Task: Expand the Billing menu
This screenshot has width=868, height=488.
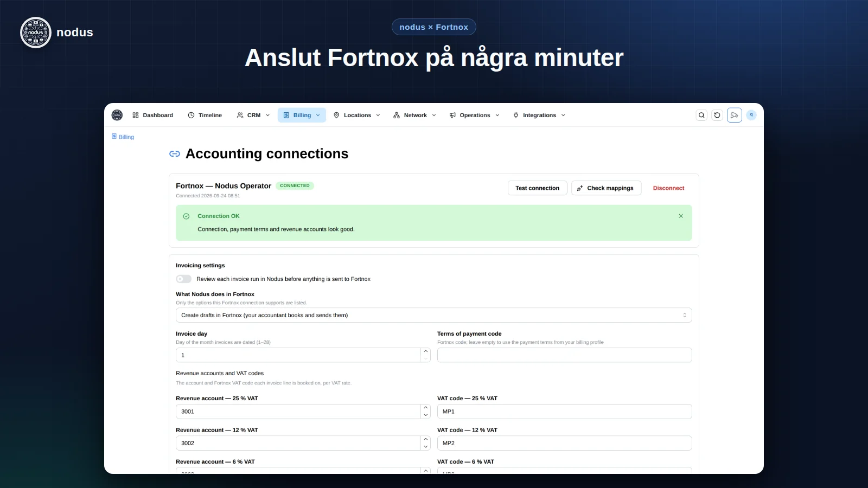Action: pyautogui.click(x=302, y=115)
